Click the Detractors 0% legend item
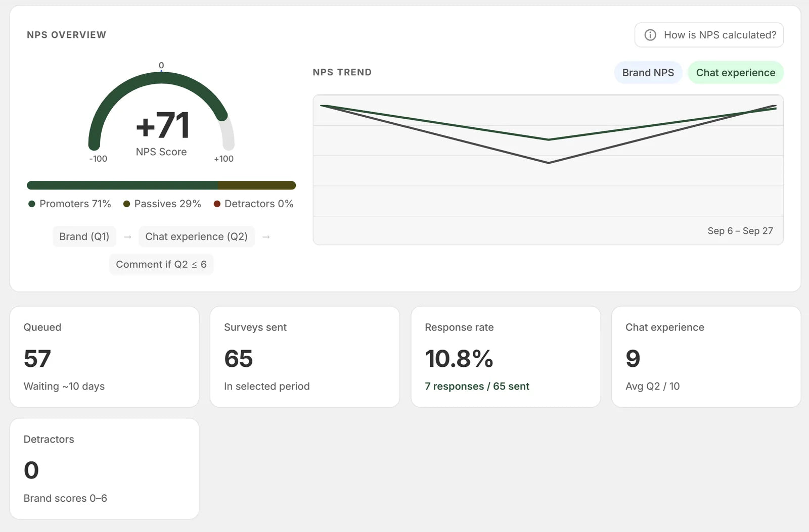This screenshot has width=809, height=532. tap(253, 204)
